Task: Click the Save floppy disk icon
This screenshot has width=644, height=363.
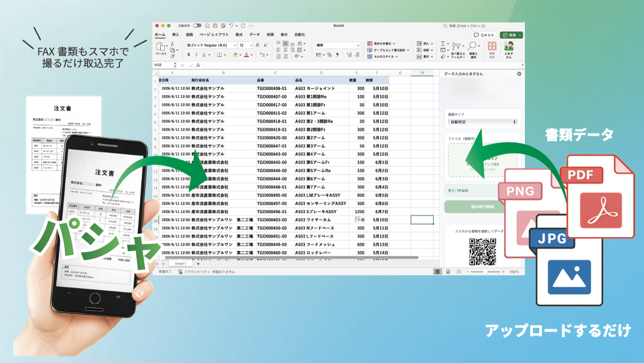Action: (x=215, y=26)
